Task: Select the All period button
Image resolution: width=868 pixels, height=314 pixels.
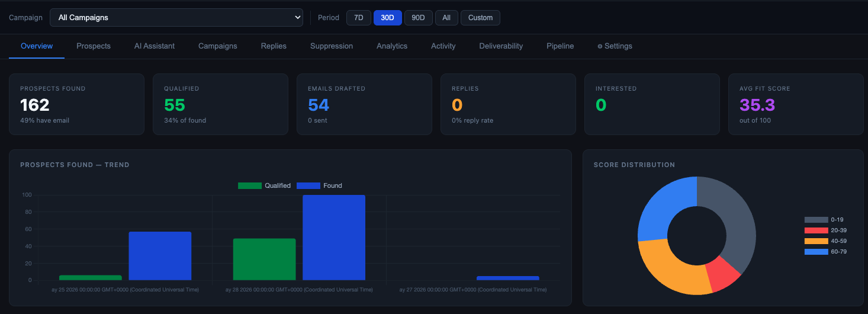Action: pos(446,18)
